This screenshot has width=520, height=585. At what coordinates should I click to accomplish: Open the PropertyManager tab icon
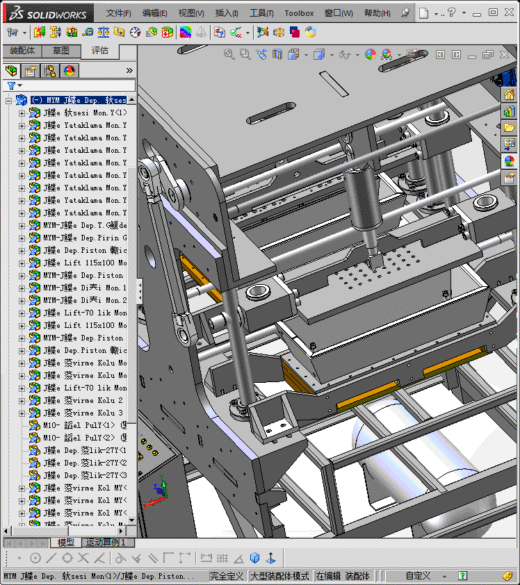tap(31, 71)
